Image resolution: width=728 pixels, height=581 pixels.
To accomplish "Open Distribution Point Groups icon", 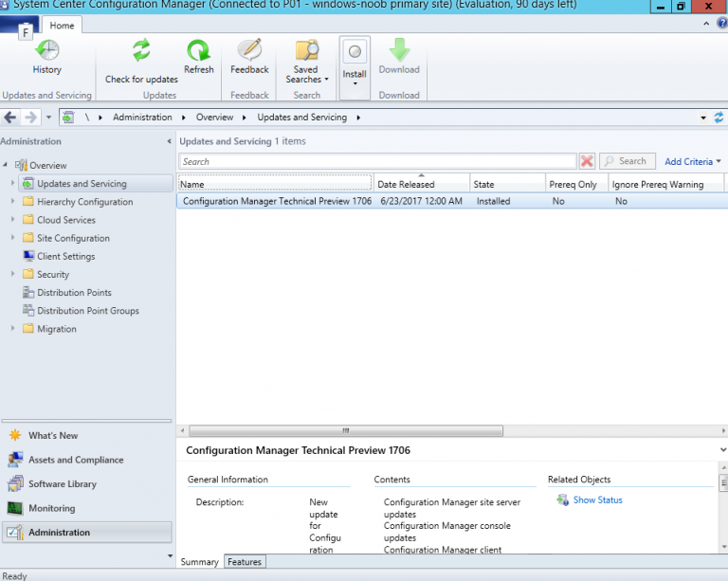I will [x=28, y=310].
